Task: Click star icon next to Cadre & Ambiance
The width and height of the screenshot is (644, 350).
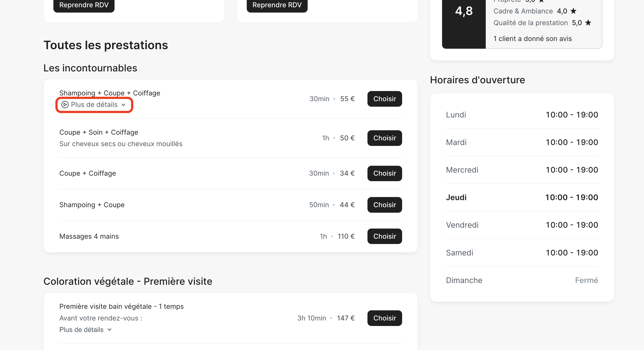Action: [574, 11]
